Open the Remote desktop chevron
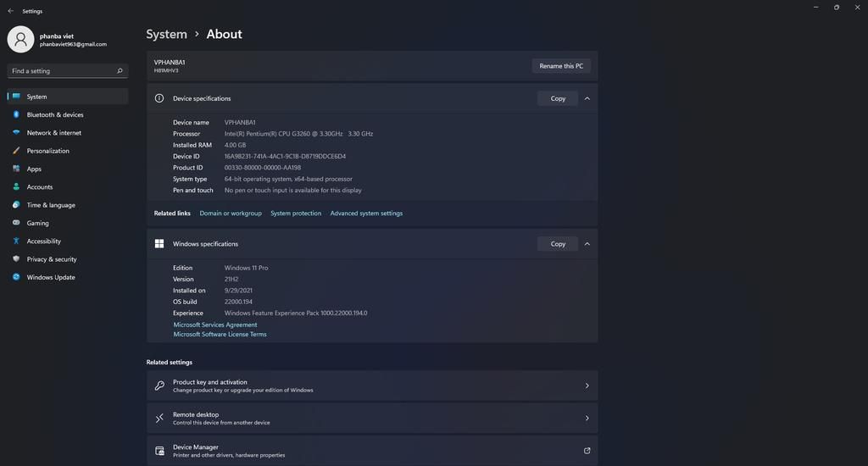Image resolution: width=868 pixels, height=466 pixels. pyautogui.click(x=587, y=419)
